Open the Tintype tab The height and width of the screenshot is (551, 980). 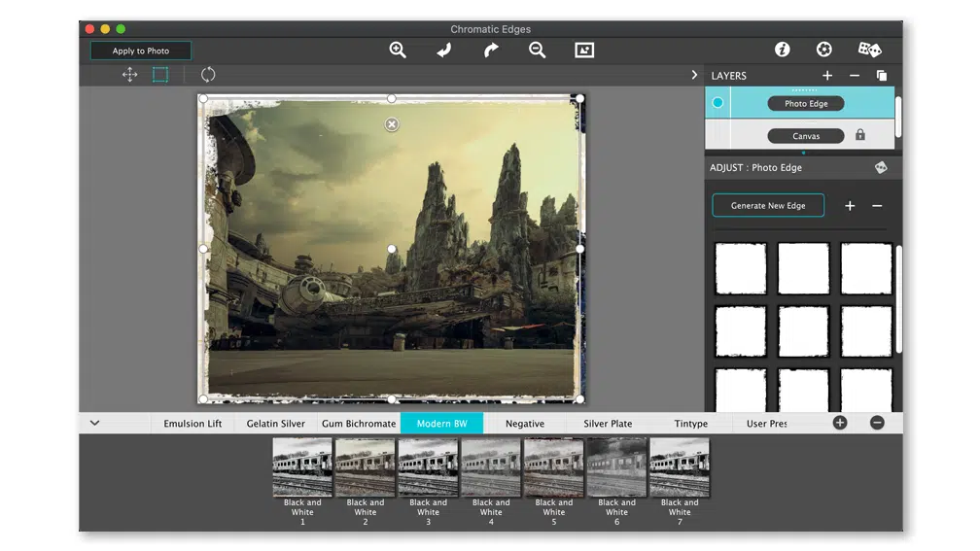690,424
